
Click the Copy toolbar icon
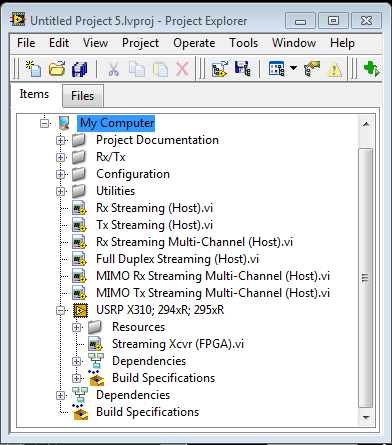point(137,69)
